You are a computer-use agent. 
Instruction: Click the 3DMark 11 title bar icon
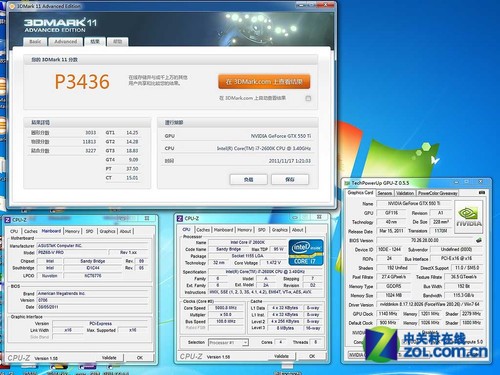tap(12, 6)
